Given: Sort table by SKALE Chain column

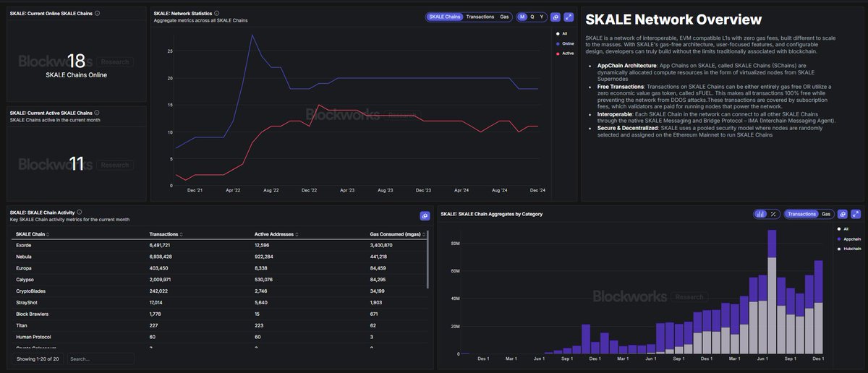Looking at the screenshot, I should 33,234.
